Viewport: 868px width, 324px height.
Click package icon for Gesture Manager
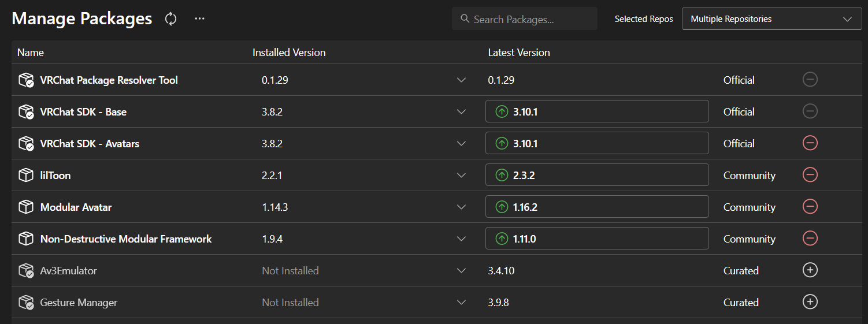(26, 303)
